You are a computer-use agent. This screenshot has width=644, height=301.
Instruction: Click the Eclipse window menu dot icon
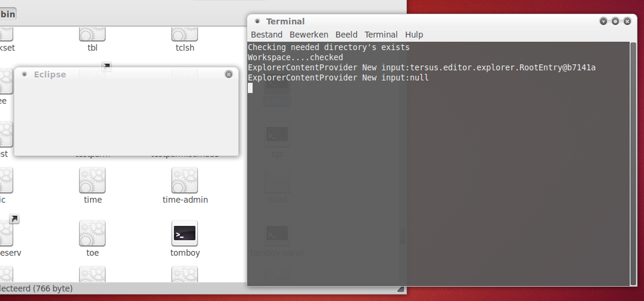coord(24,75)
